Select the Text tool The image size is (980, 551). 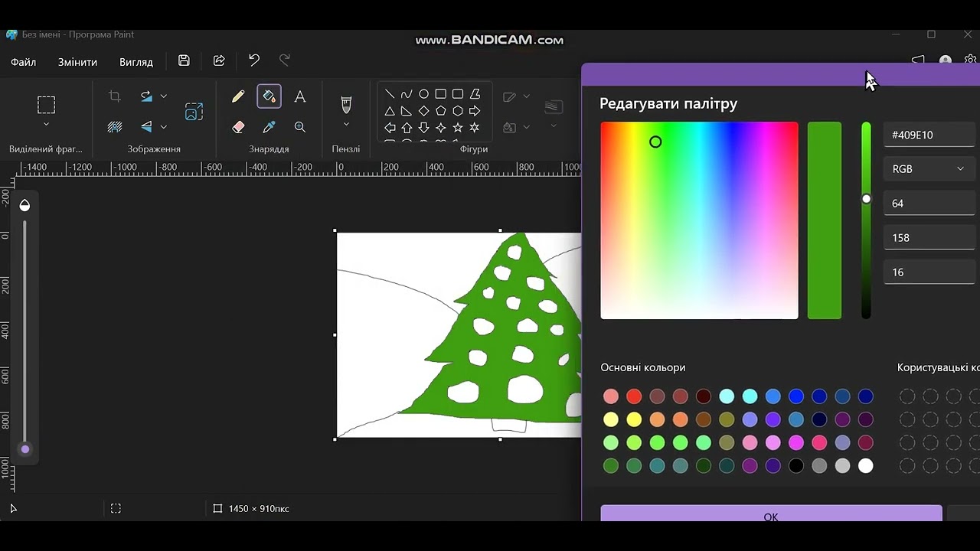click(x=300, y=96)
